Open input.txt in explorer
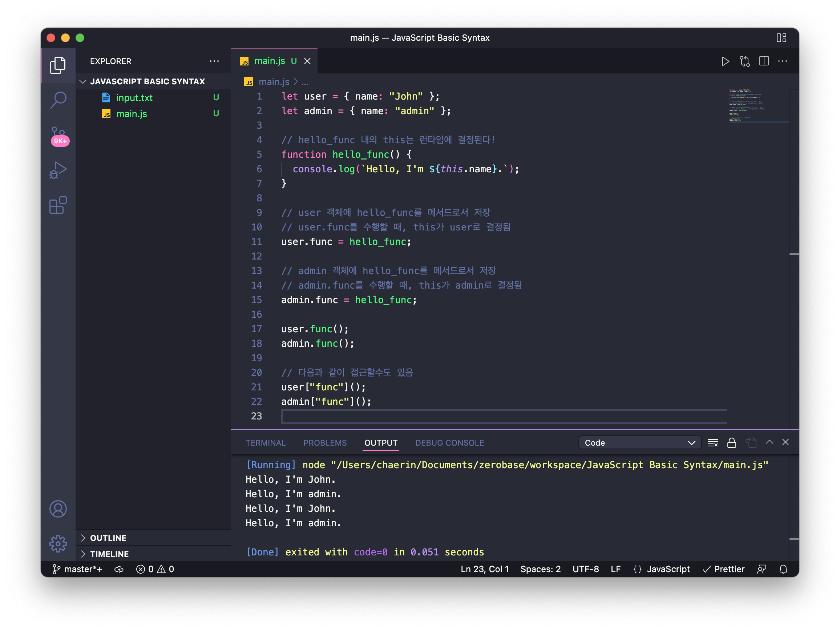This screenshot has width=840, height=631. point(134,98)
